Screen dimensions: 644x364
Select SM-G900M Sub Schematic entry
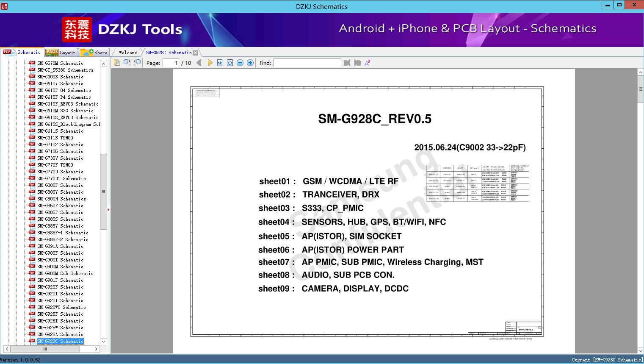(x=65, y=273)
